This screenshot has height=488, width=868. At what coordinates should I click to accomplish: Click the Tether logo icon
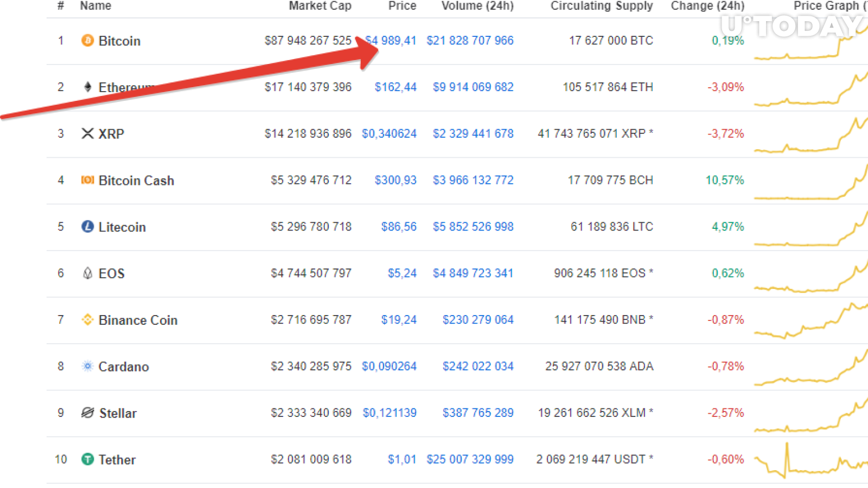87,459
